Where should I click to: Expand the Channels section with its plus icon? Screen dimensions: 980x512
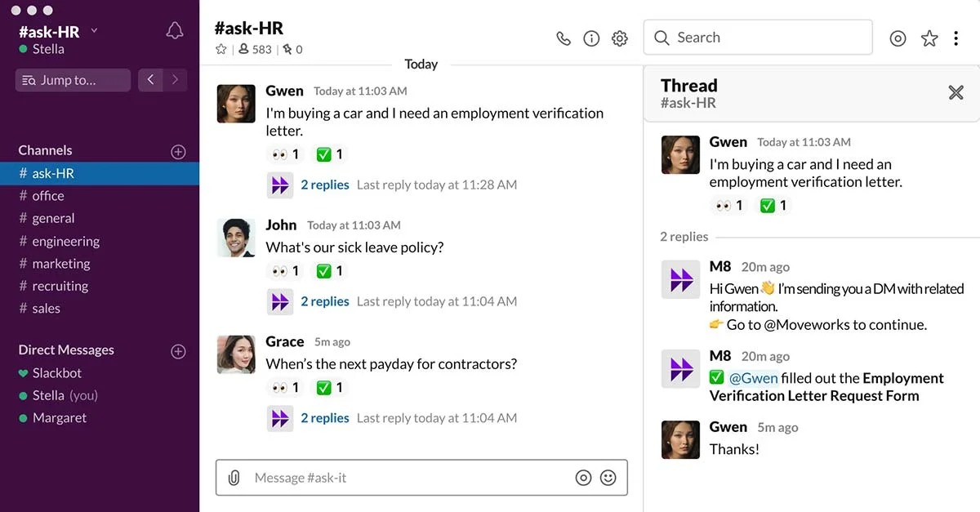(x=178, y=151)
